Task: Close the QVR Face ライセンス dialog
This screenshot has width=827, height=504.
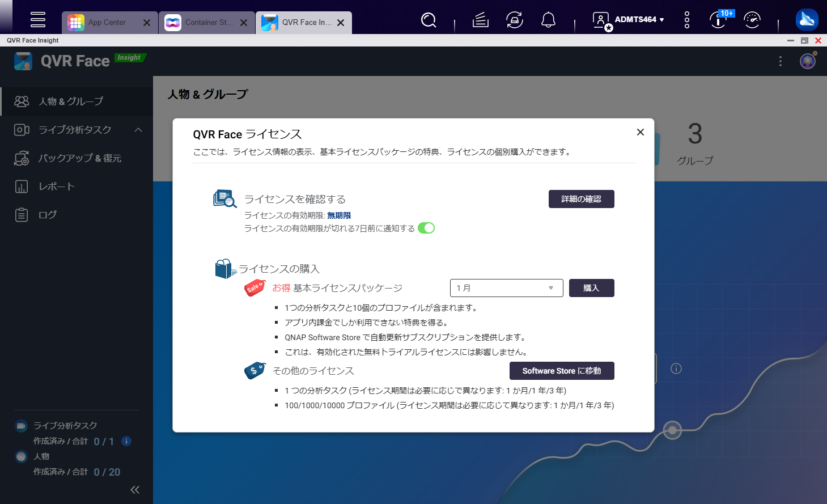Action: tap(641, 132)
